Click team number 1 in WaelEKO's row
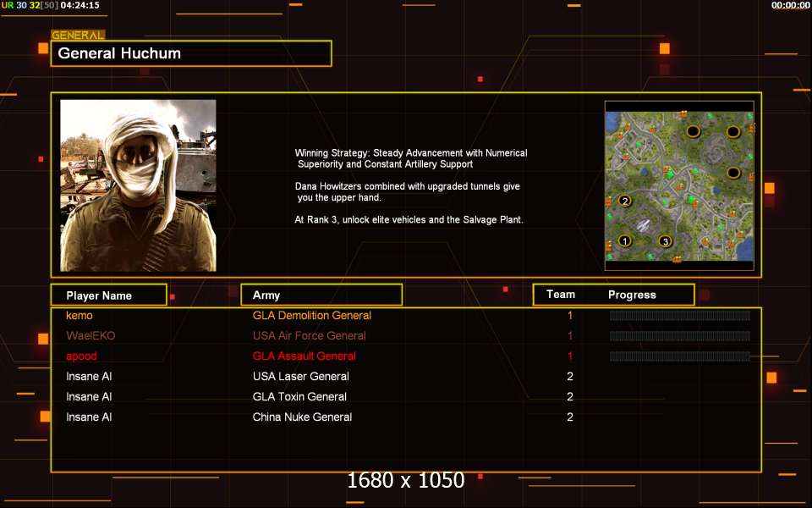The width and height of the screenshot is (812, 508). coord(570,335)
